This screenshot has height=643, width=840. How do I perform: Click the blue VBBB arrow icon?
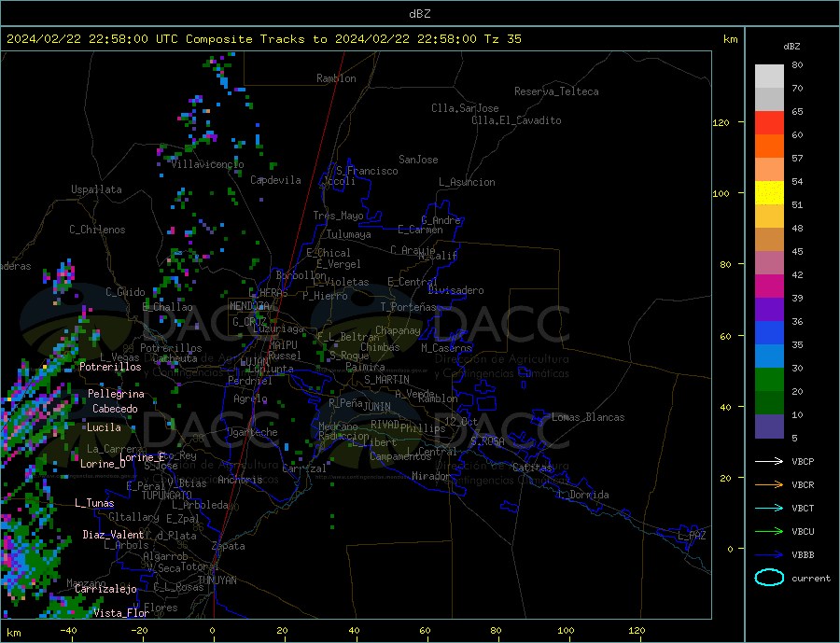pyautogui.click(x=769, y=554)
